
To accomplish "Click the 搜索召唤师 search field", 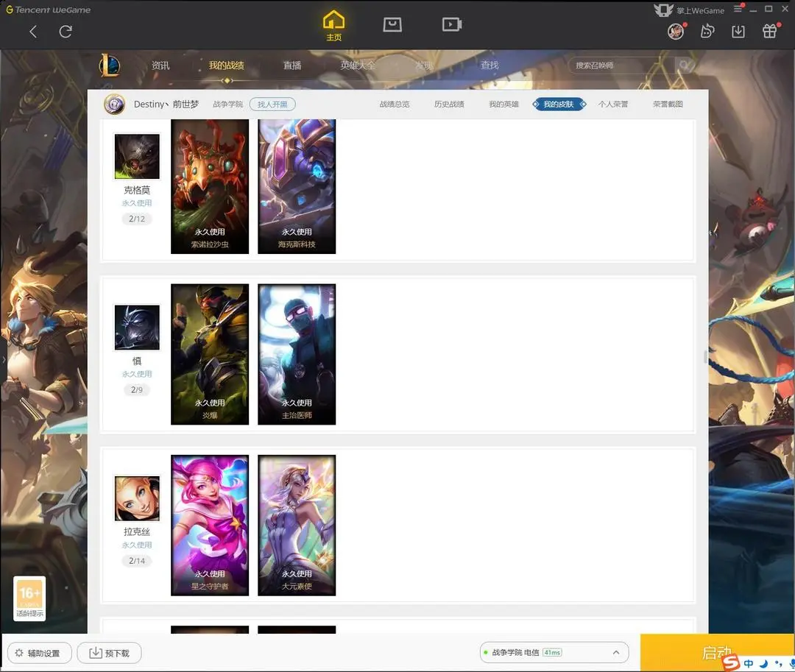I will 622,66.
